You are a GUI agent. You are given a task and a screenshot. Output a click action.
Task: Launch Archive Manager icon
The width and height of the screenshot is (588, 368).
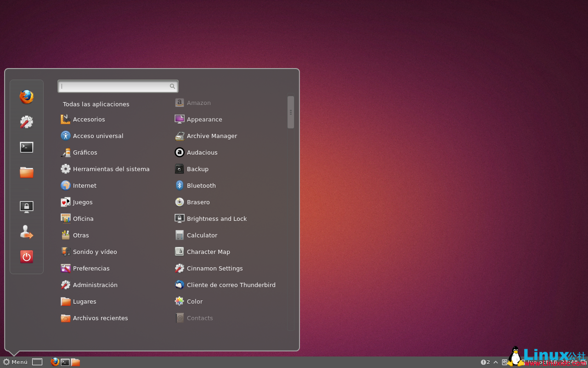tap(180, 136)
